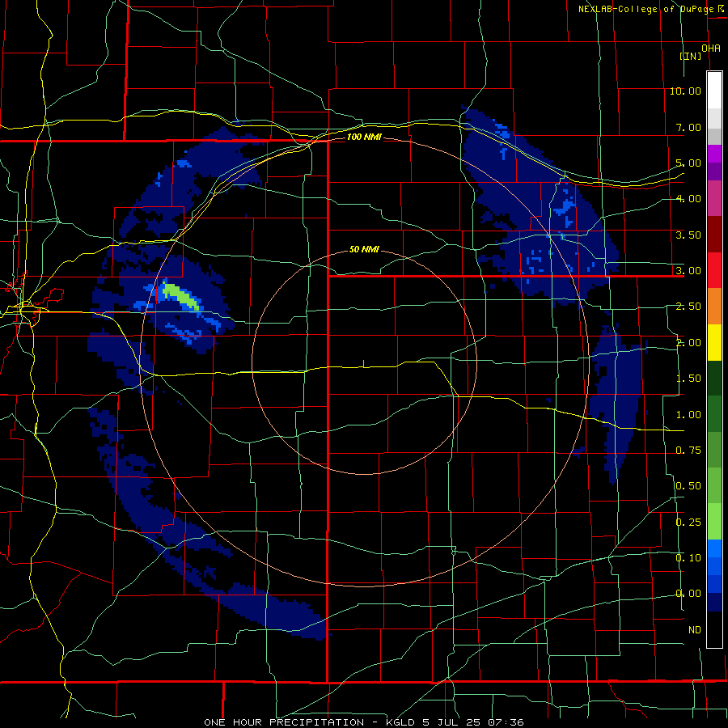This screenshot has width=728, height=728.
Task: Select the pink swatch beside 4.00
Action: pyautogui.click(x=714, y=199)
